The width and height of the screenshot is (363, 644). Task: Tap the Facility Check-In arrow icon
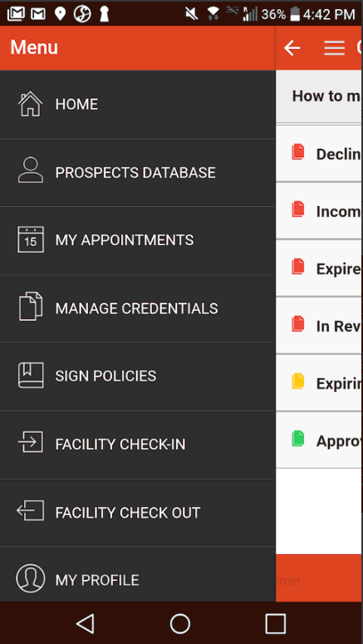(x=31, y=442)
